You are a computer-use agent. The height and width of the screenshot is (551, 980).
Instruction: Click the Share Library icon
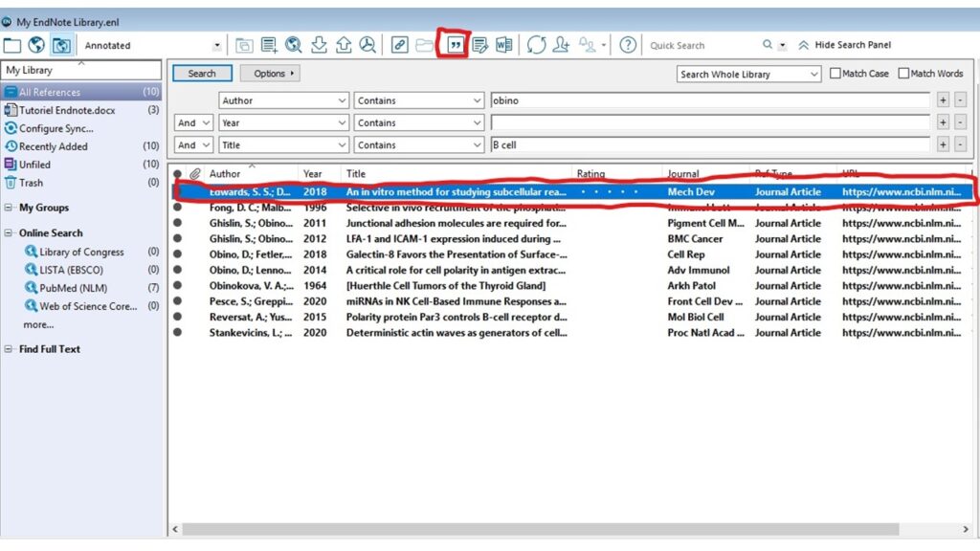[x=561, y=45]
